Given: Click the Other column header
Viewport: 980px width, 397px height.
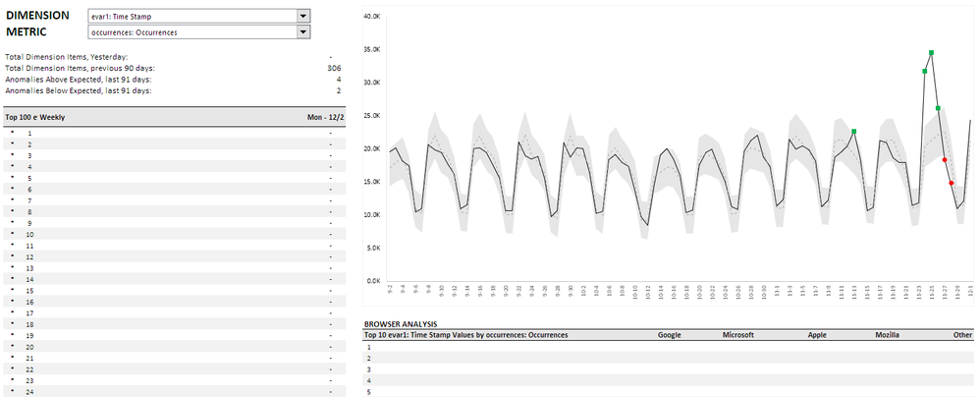Looking at the screenshot, I should [963, 335].
